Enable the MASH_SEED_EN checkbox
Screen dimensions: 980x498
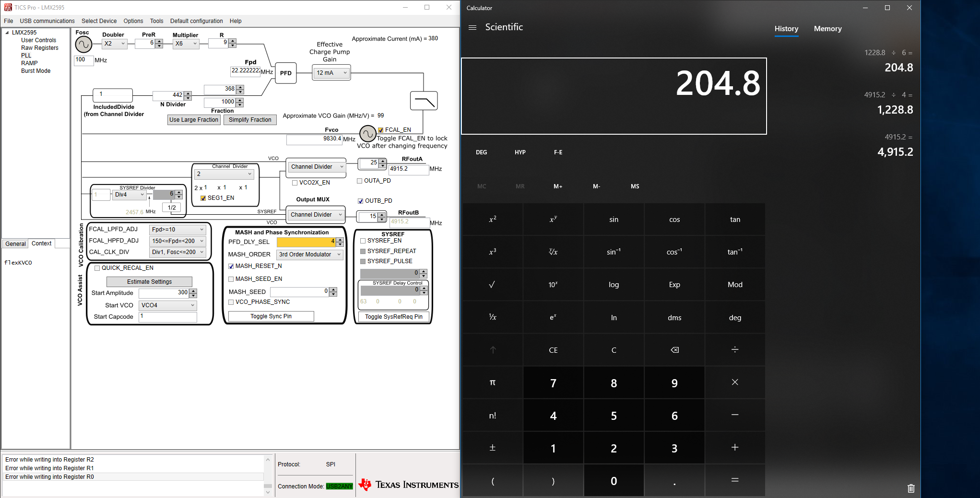tap(231, 279)
